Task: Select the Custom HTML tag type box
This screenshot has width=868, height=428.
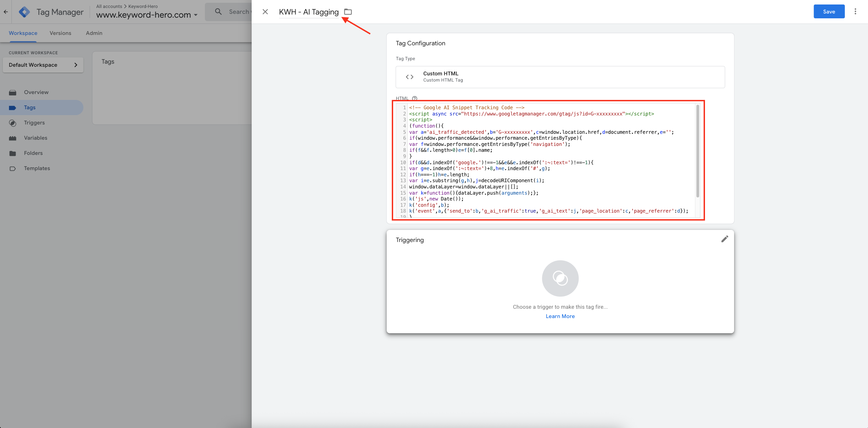Action: pos(560,77)
